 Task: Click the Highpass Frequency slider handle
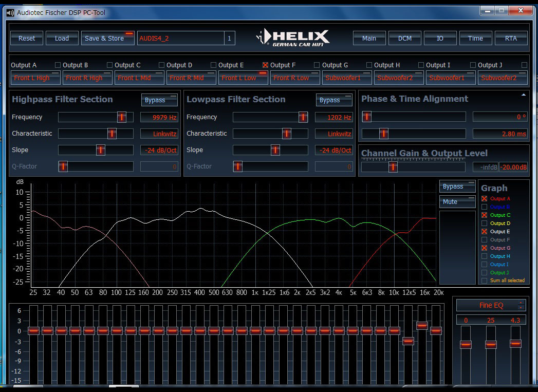(x=121, y=117)
